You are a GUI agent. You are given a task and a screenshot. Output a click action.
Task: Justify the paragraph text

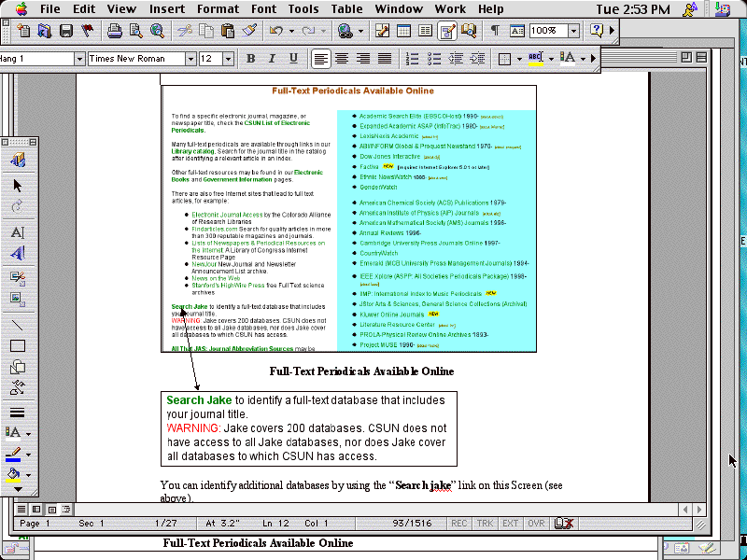(385, 59)
